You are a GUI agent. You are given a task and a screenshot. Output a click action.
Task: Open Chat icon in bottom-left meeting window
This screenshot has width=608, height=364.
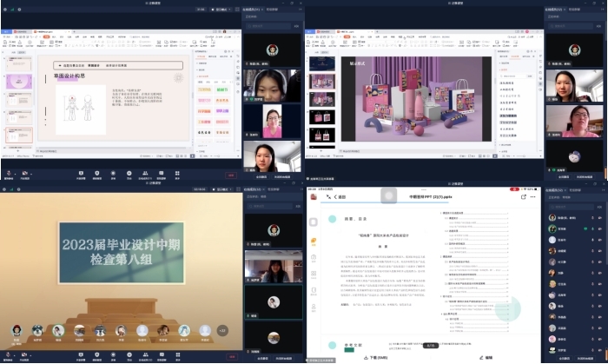click(x=162, y=356)
